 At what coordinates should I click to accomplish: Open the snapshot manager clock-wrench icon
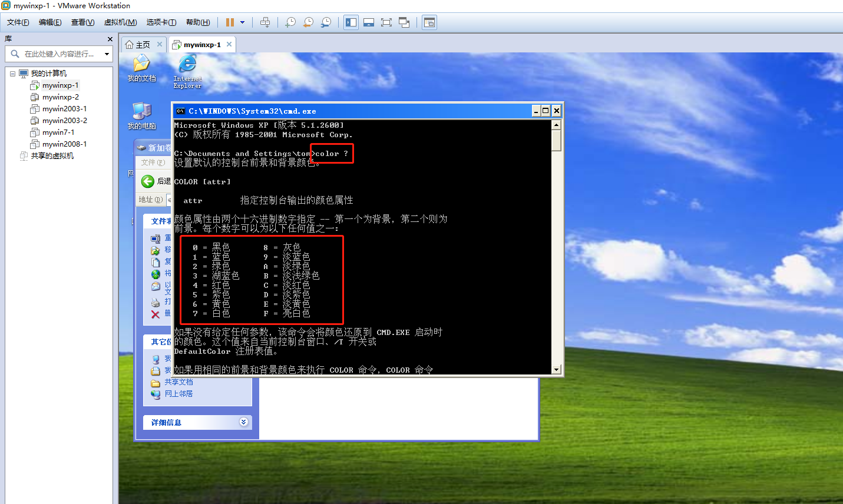(326, 22)
